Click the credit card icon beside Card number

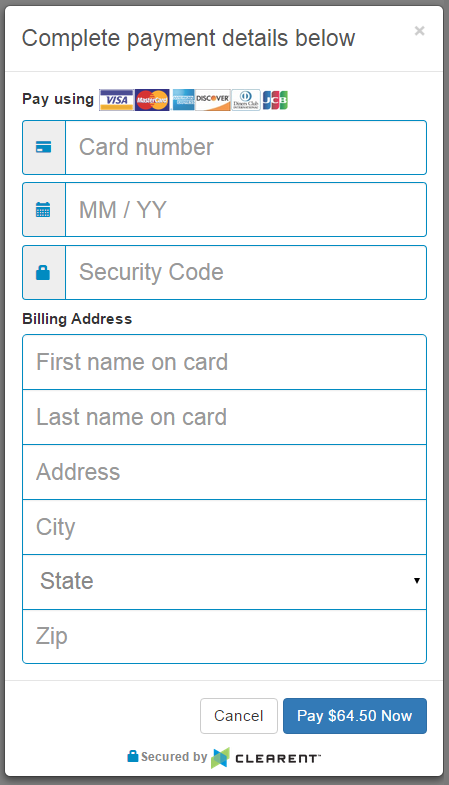44,147
